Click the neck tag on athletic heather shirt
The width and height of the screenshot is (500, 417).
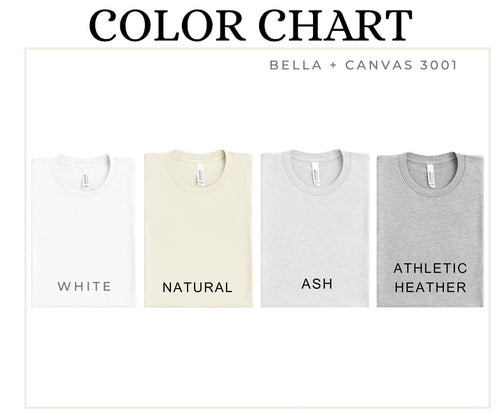tap(431, 176)
